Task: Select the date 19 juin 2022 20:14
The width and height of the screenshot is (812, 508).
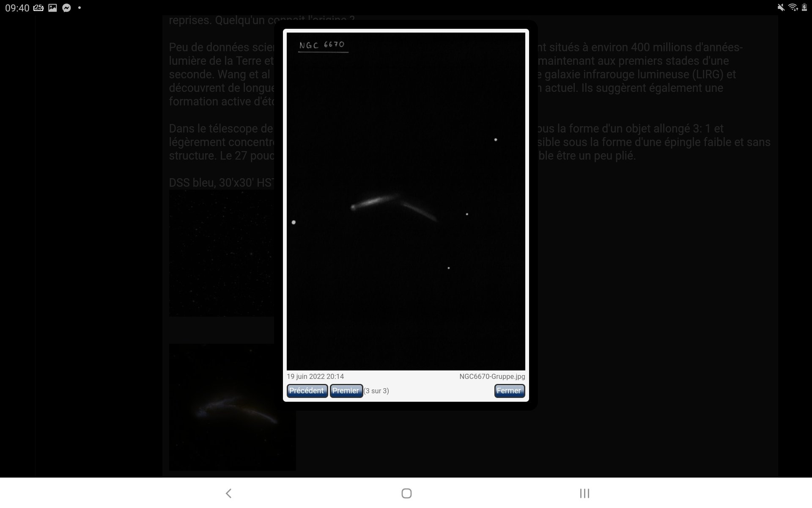Action: point(315,376)
